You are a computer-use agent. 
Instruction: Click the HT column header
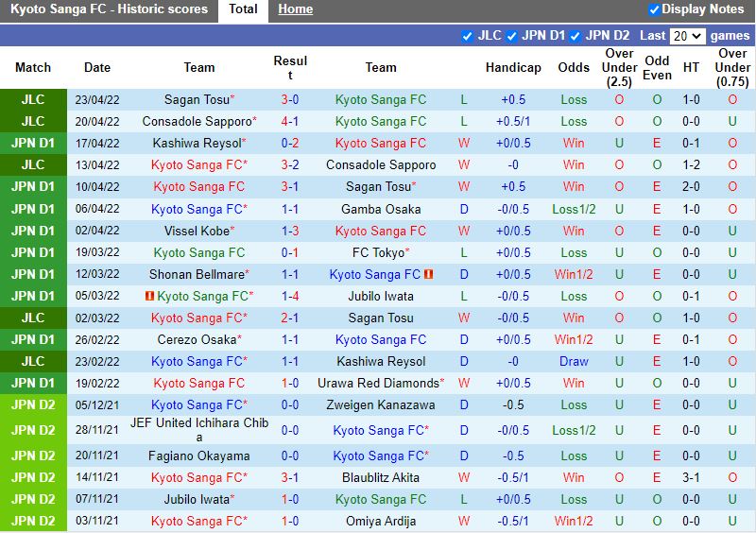(691, 67)
